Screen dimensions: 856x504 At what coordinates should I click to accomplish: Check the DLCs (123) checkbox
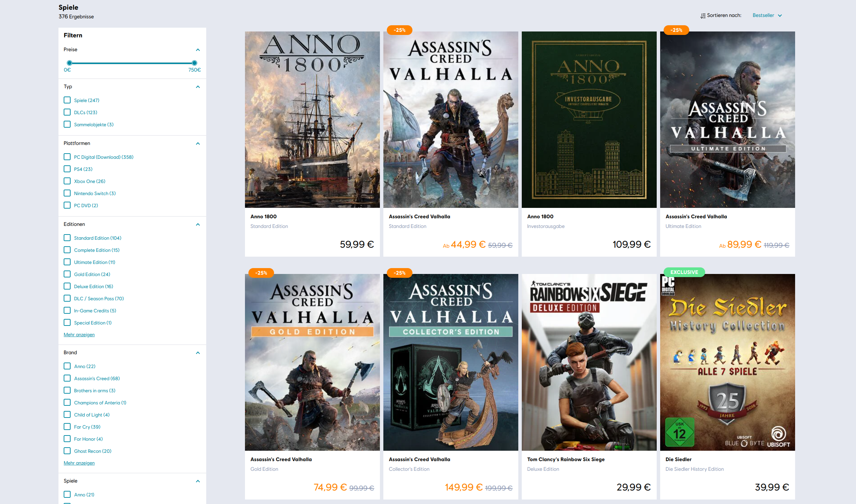[x=67, y=112]
